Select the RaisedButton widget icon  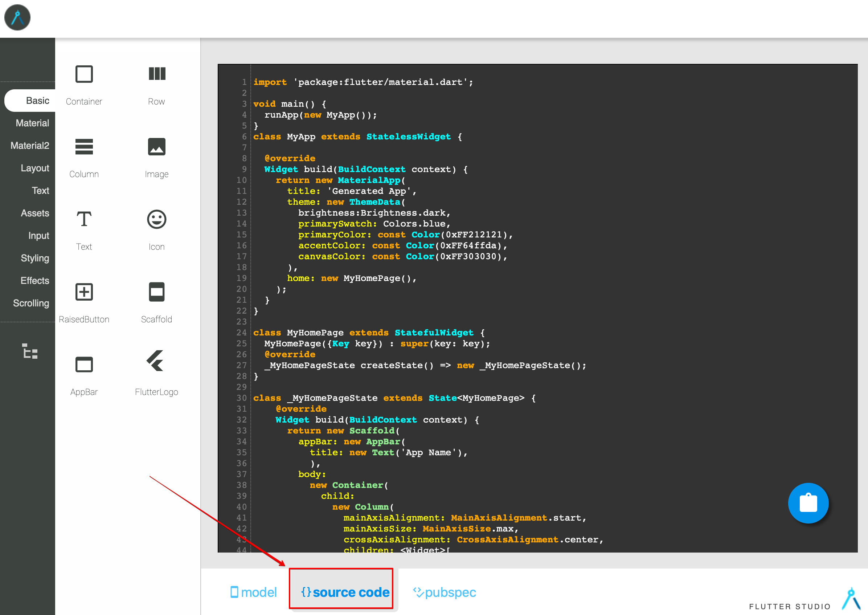tap(84, 292)
